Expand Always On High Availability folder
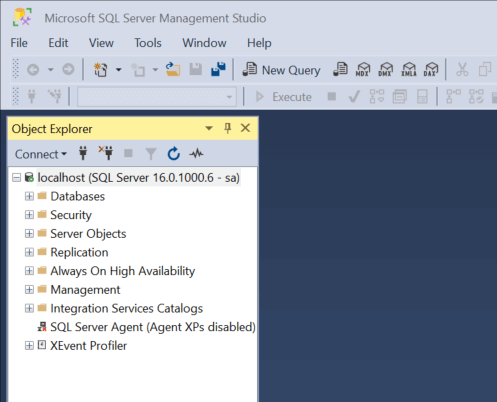 (29, 271)
